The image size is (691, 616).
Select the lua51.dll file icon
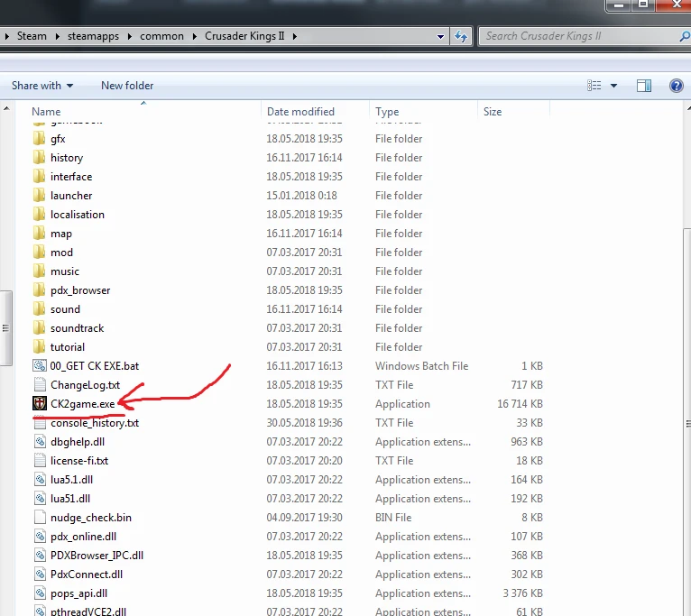coord(40,499)
